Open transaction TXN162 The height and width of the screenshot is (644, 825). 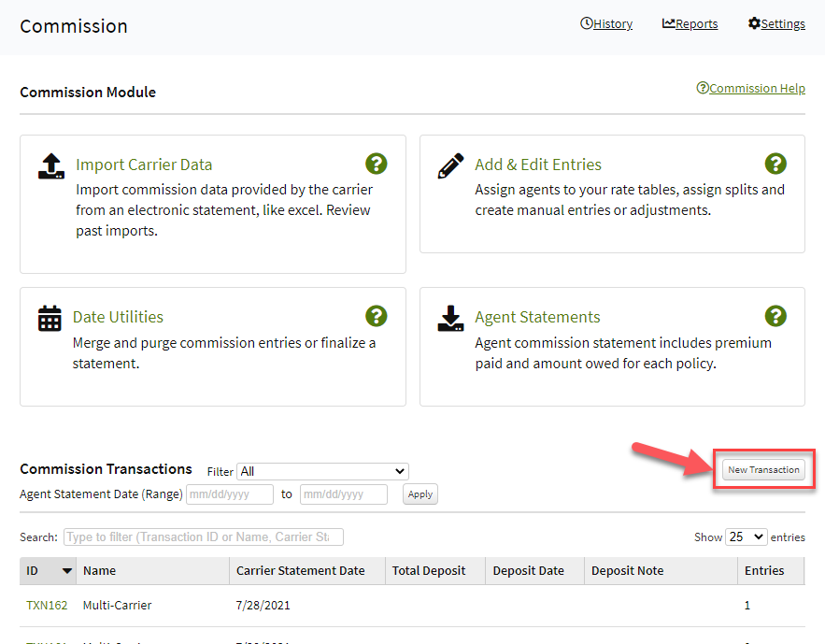pyautogui.click(x=47, y=605)
